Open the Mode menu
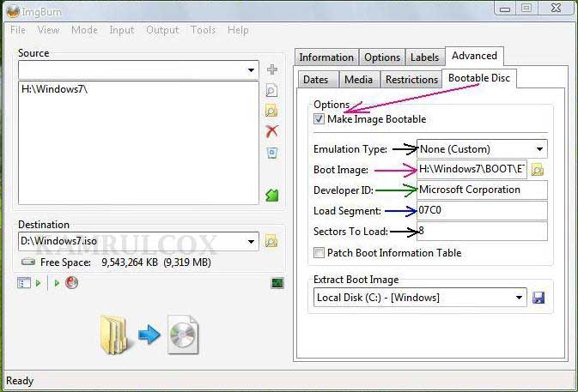The height and width of the screenshot is (392, 578). tap(84, 30)
